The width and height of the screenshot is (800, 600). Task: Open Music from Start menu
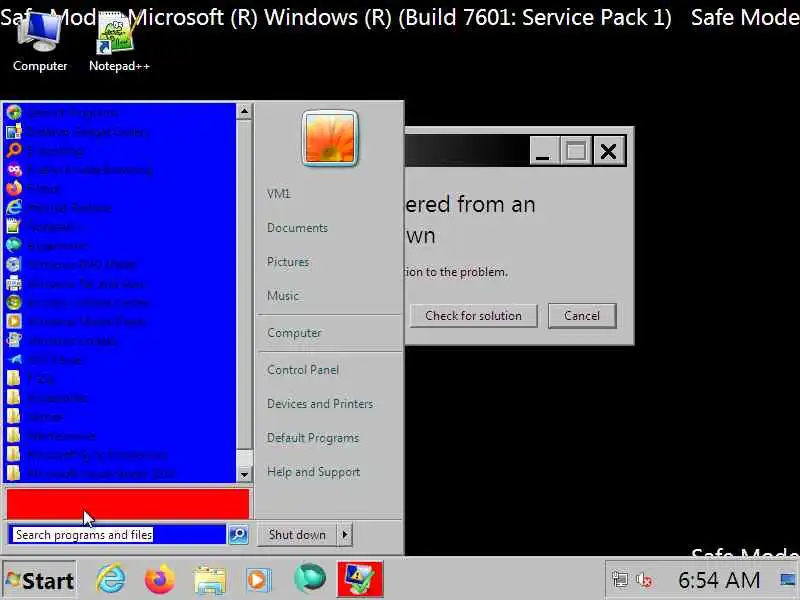283,295
